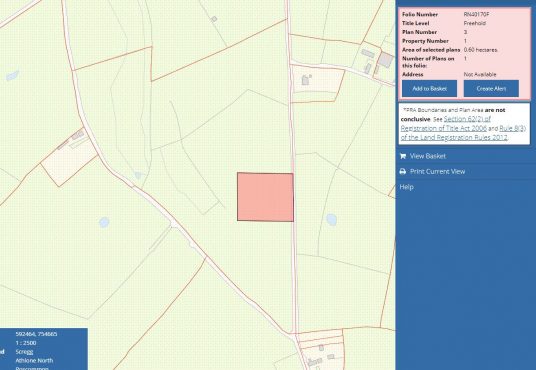The width and height of the screenshot is (536, 370).
Task: Click the blue pond east of the road
Action: point(331,220)
